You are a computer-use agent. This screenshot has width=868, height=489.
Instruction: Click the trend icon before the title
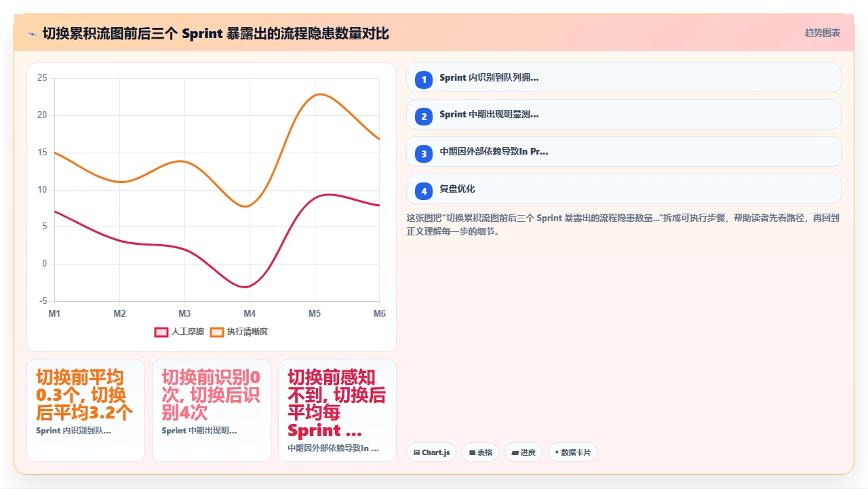32,33
